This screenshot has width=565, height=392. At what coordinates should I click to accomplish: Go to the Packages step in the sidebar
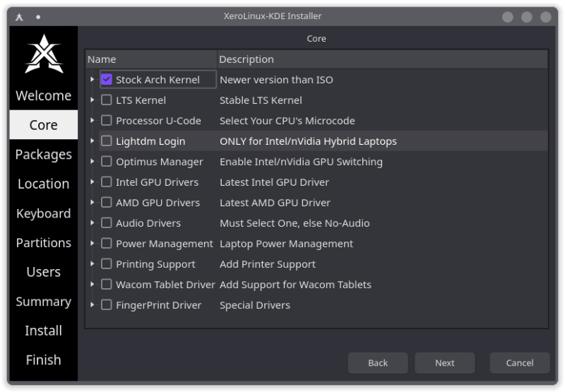coord(43,155)
